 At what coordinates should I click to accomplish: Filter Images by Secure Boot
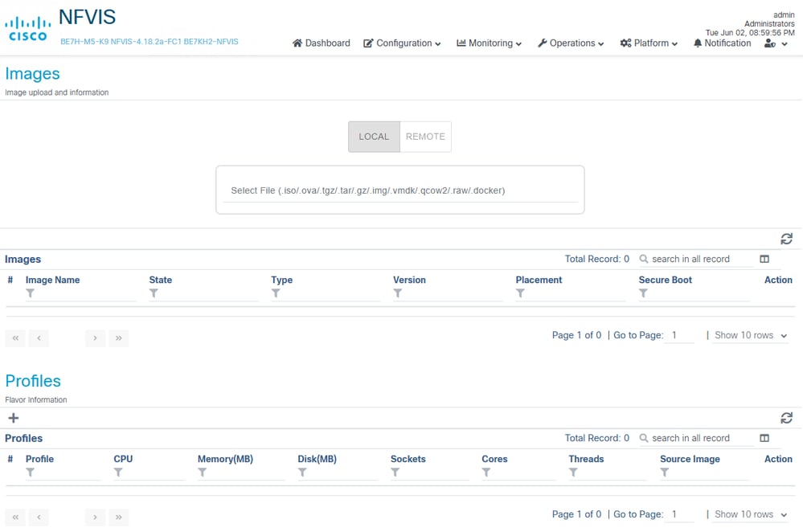[x=694, y=294]
